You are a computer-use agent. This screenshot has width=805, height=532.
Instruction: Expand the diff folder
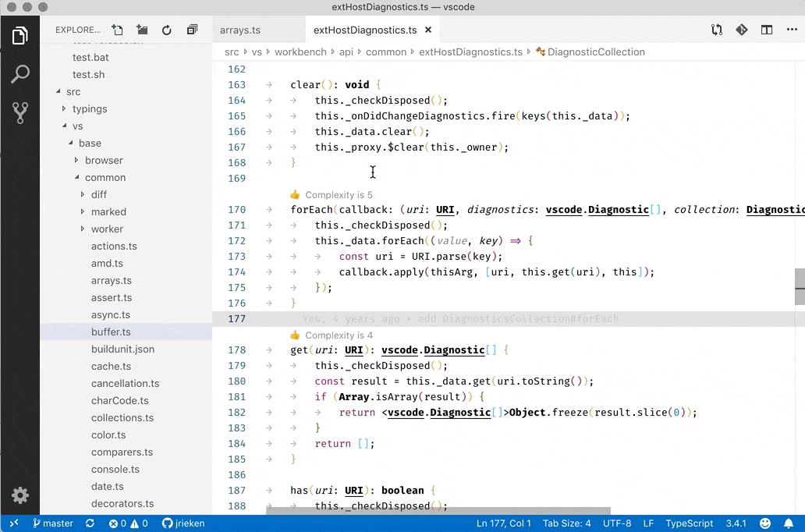(98, 195)
